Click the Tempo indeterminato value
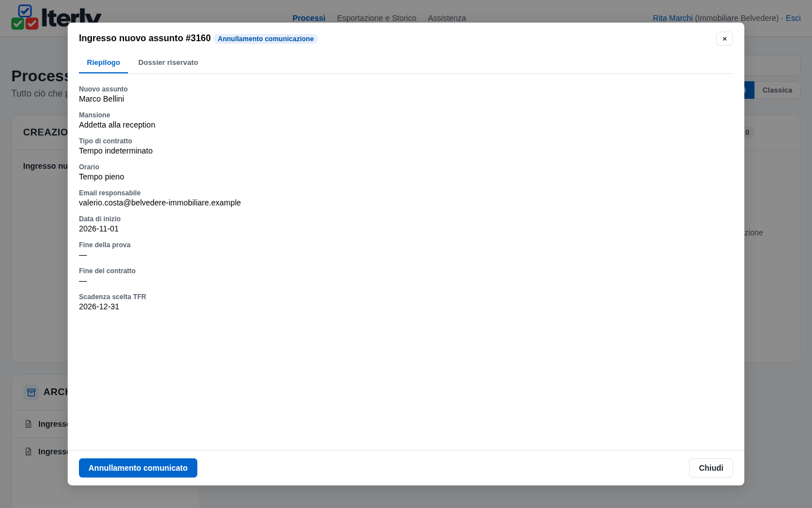Image resolution: width=812 pixels, height=508 pixels. (x=116, y=151)
